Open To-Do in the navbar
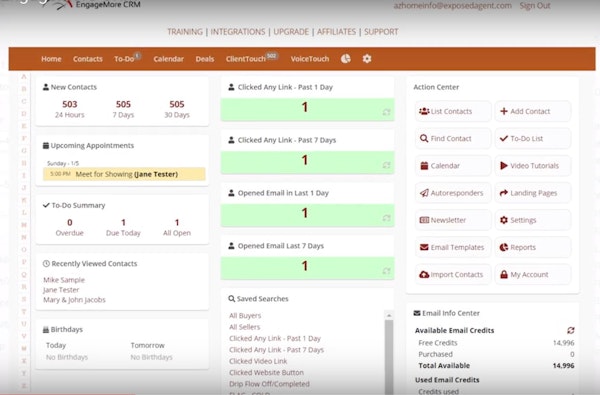Image resolution: width=600 pixels, height=395 pixels. point(124,59)
